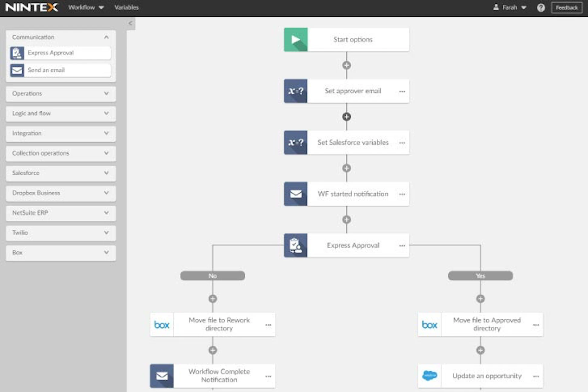Click the Express Approval clipboard icon on canvas
Screen dimensions: 588x392
pos(296,245)
